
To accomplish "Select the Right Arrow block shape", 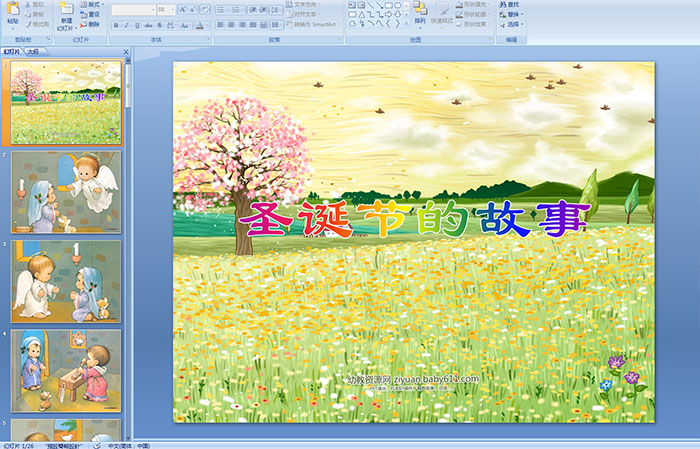I will click(x=388, y=14).
